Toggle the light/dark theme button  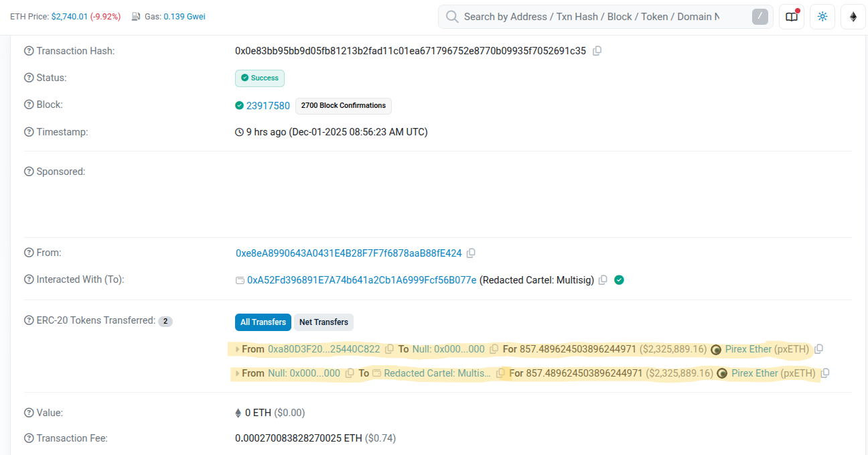point(822,17)
